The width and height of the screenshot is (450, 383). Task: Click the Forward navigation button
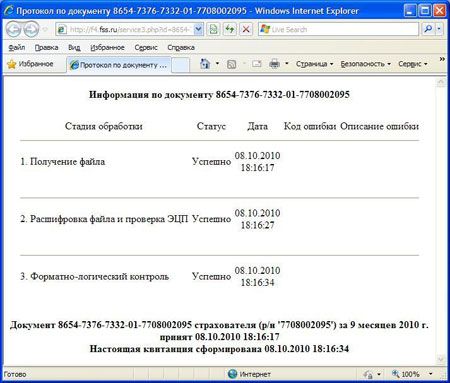[x=31, y=29]
